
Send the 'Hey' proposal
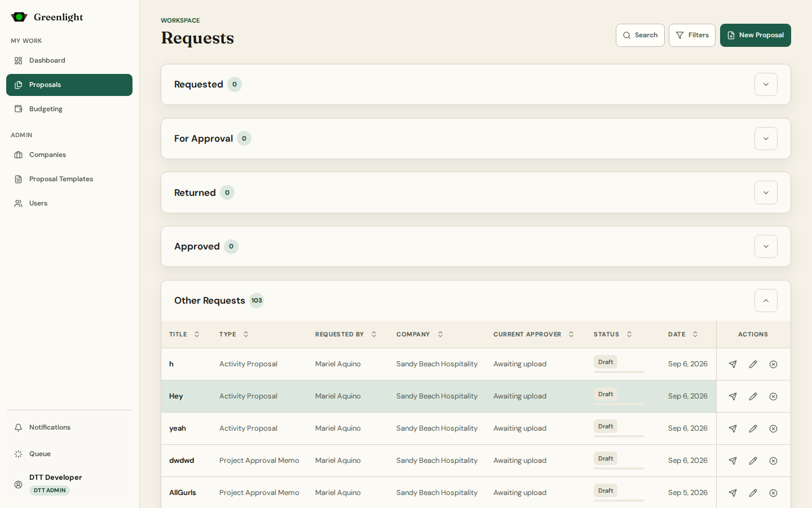tap(732, 396)
